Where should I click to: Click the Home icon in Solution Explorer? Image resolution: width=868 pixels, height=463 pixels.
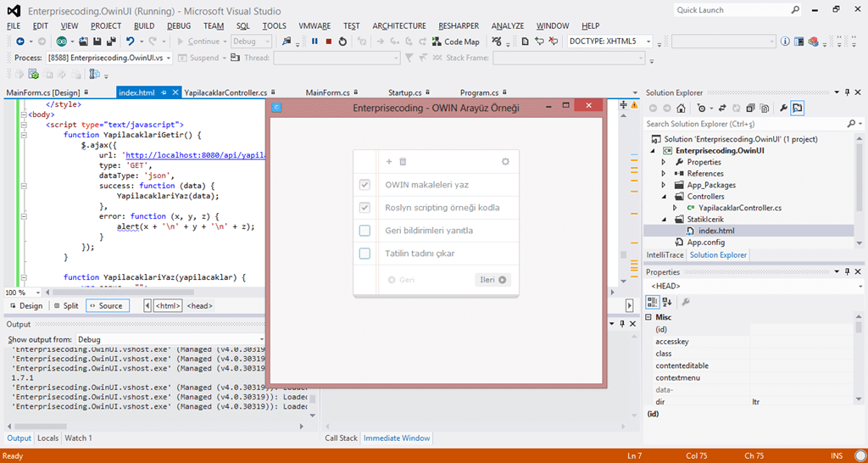pos(682,108)
